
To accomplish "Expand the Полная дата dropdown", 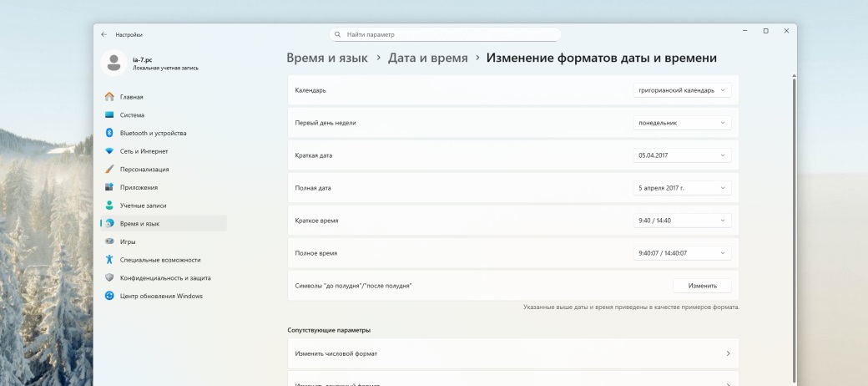I will 682,188.
